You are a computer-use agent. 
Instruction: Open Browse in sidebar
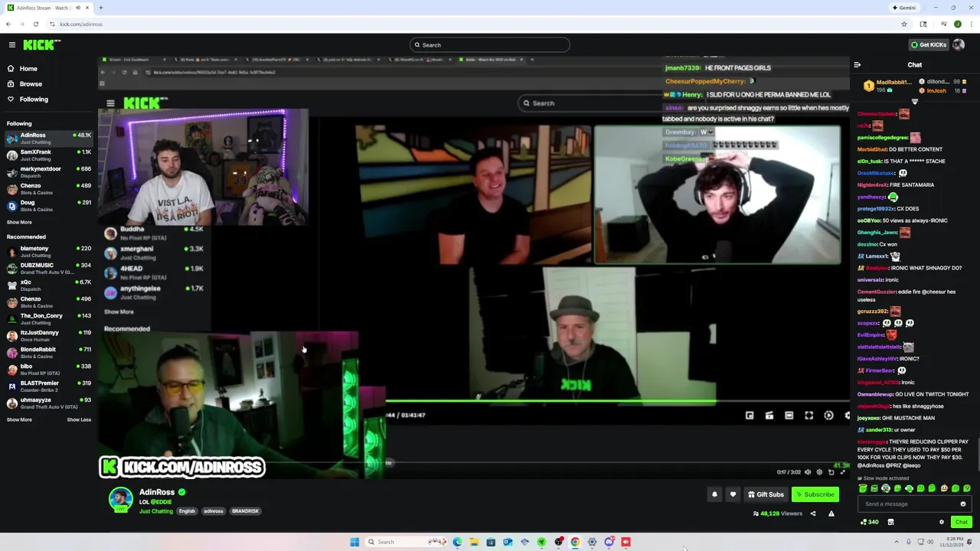[x=31, y=84]
